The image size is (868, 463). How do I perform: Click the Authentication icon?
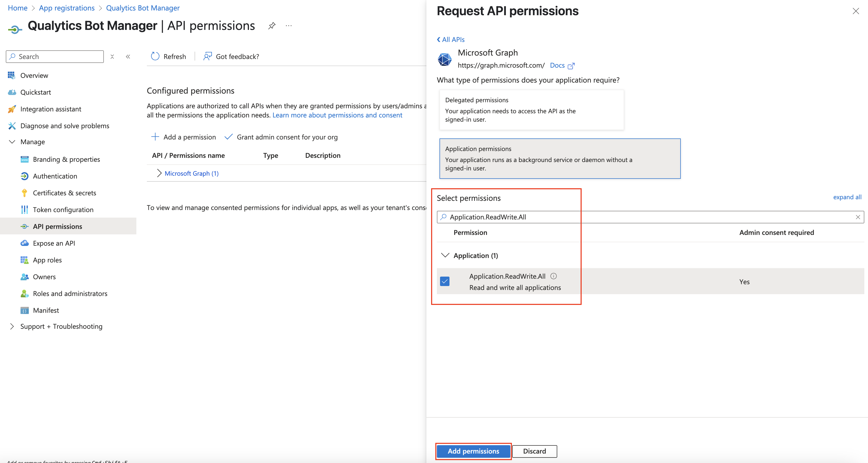tap(25, 176)
